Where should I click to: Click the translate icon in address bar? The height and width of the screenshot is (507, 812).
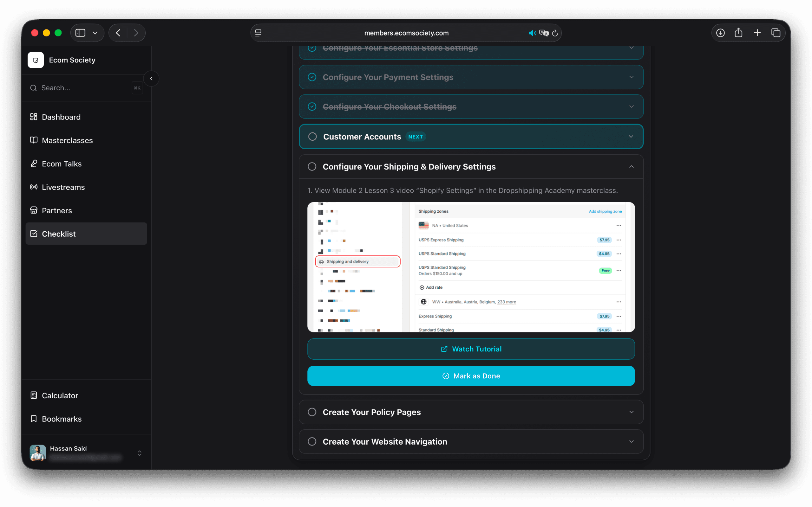pos(544,33)
